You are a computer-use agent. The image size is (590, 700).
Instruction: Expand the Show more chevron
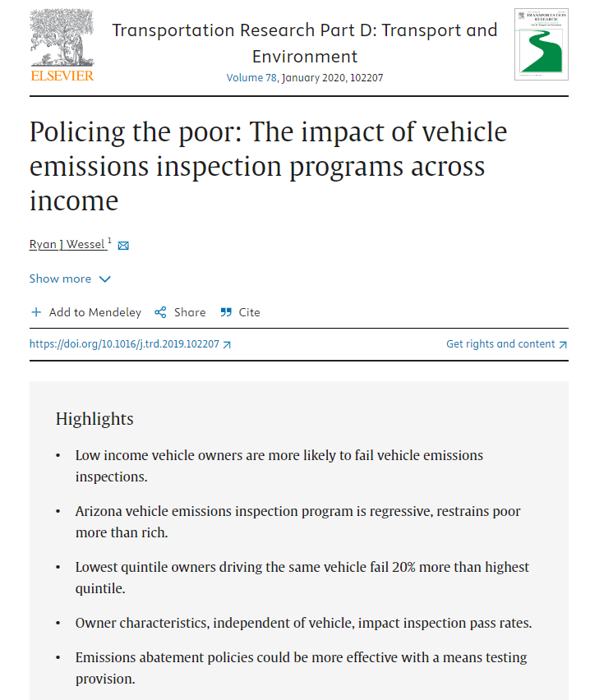click(x=105, y=279)
